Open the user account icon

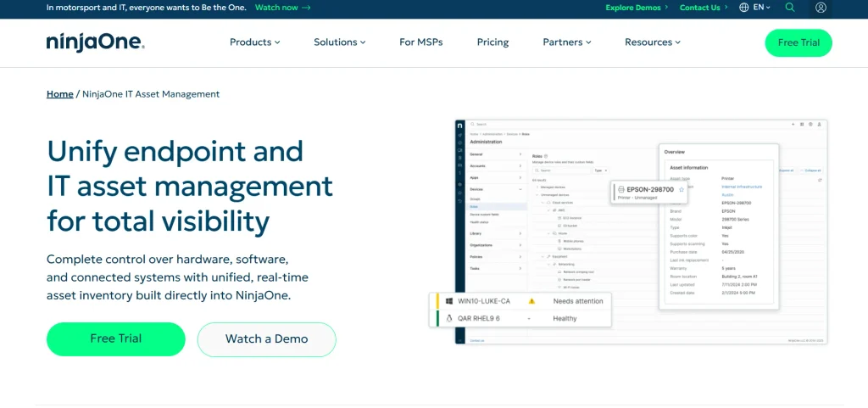click(821, 8)
